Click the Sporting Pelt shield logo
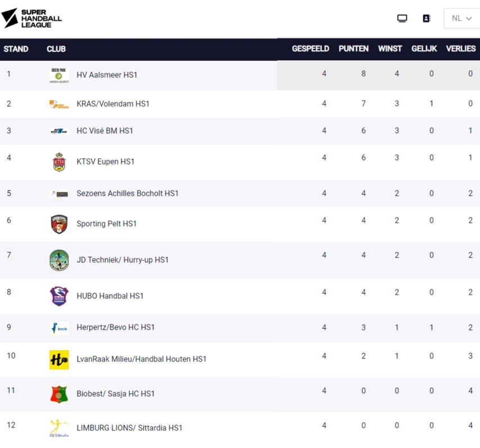 click(x=58, y=223)
